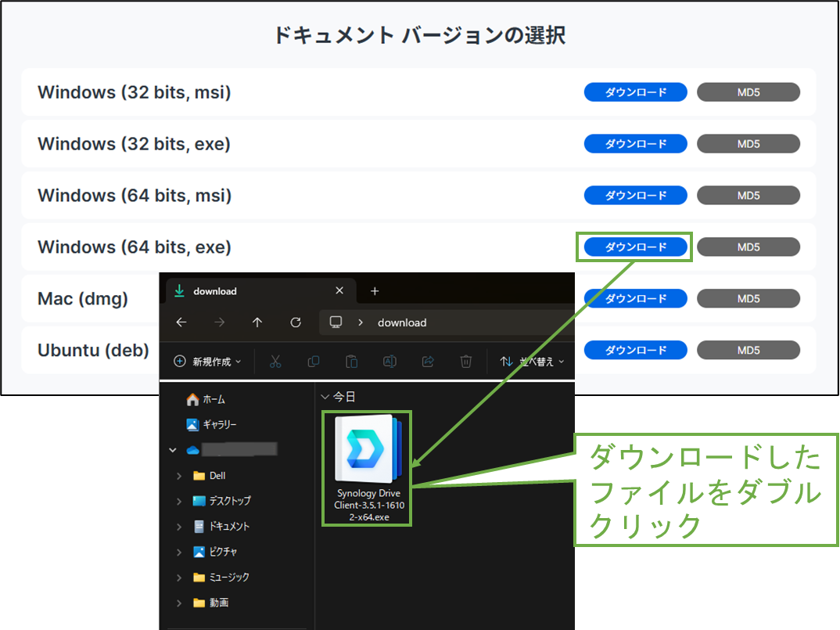Open the 新規作成 menu

point(207,362)
